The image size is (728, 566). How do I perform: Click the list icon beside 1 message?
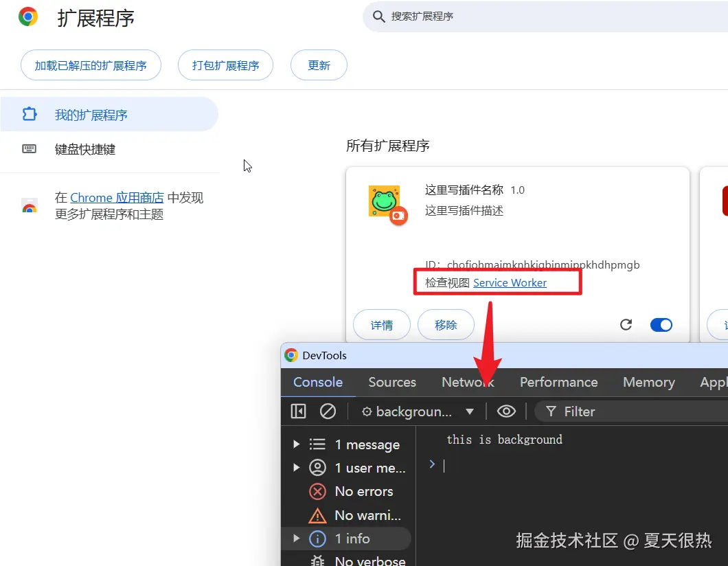pos(317,444)
